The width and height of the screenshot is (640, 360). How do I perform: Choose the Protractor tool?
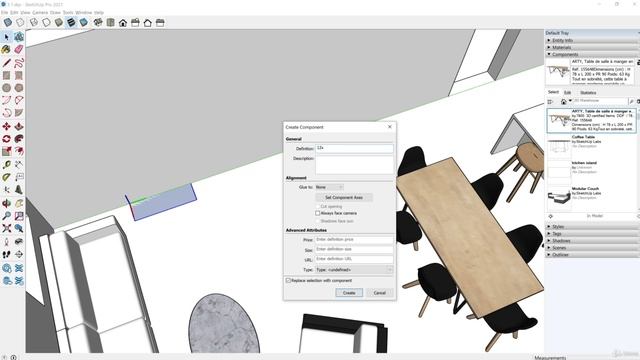[x=6, y=178]
